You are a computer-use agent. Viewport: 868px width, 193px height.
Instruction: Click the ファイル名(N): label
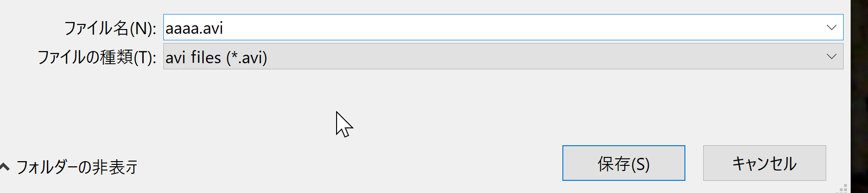click(110, 28)
